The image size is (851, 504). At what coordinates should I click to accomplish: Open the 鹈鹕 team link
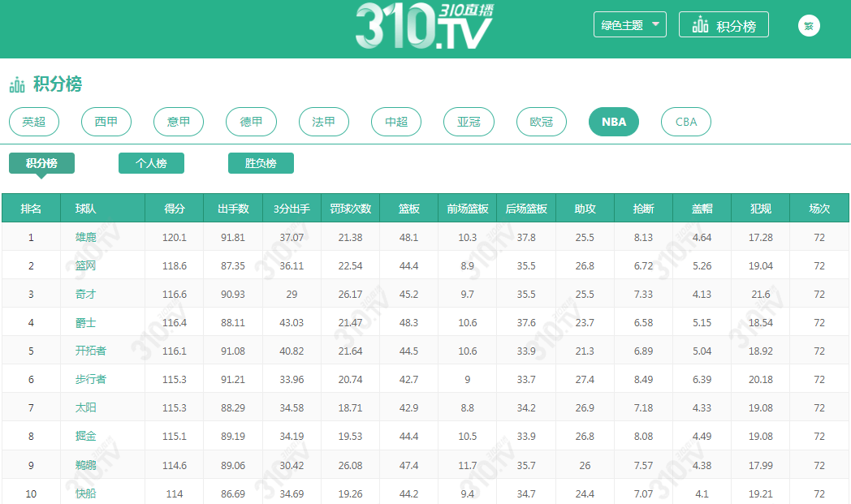click(x=86, y=465)
